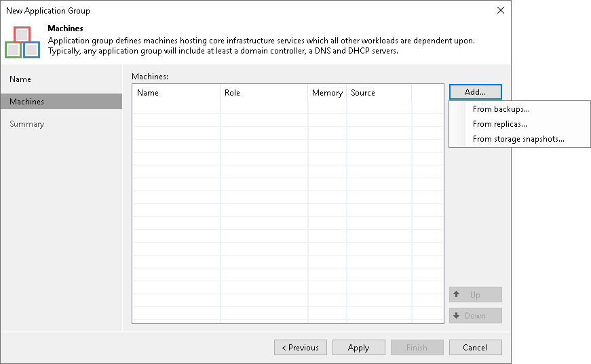Viewport: 591px width, 364px height.
Task: Click the bold "Machines" heading text
Action: 65,28
